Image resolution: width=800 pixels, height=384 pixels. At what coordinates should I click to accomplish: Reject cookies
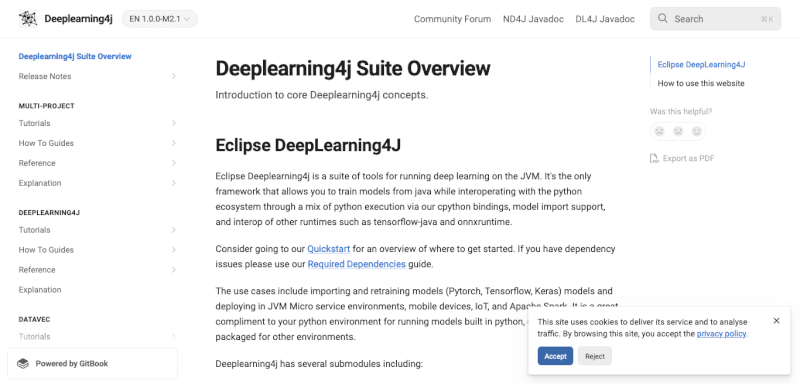[x=595, y=356]
